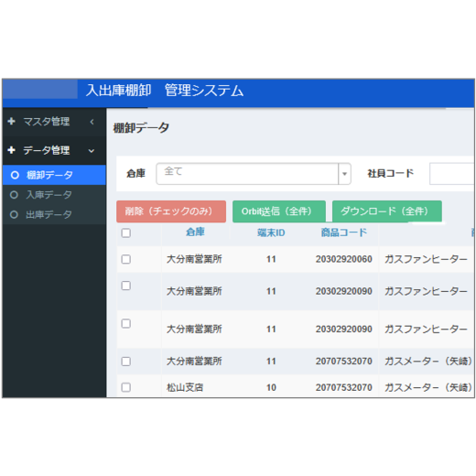Image resolution: width=476 pixels, height=476 pixels.
Task: Check the 松山支店 row checkbox
Action: click(x=126, y=387)
